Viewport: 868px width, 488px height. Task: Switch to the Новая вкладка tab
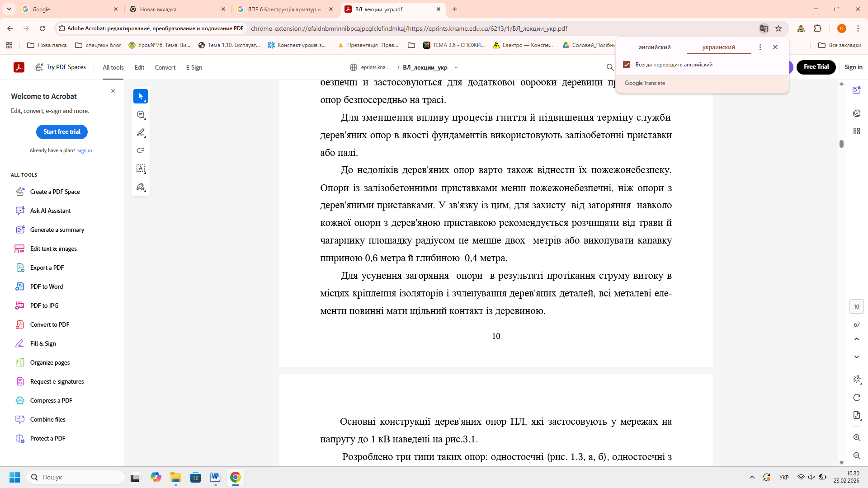pyautogui.click(x=178, y=9)
